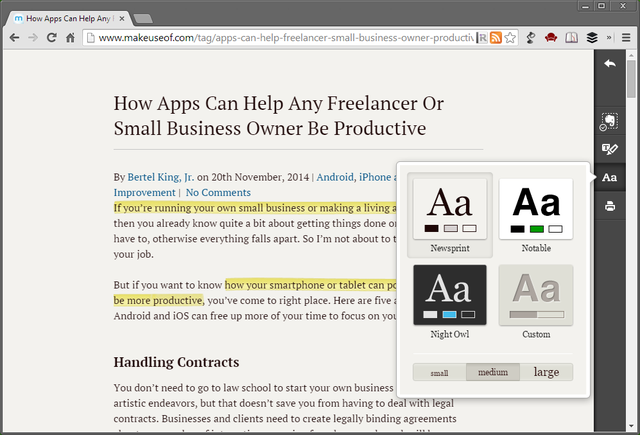This screenshot has width=640, height=435.
Task: Clip article to Evernote from the sidebar
Action: click(x=609, y=121)
